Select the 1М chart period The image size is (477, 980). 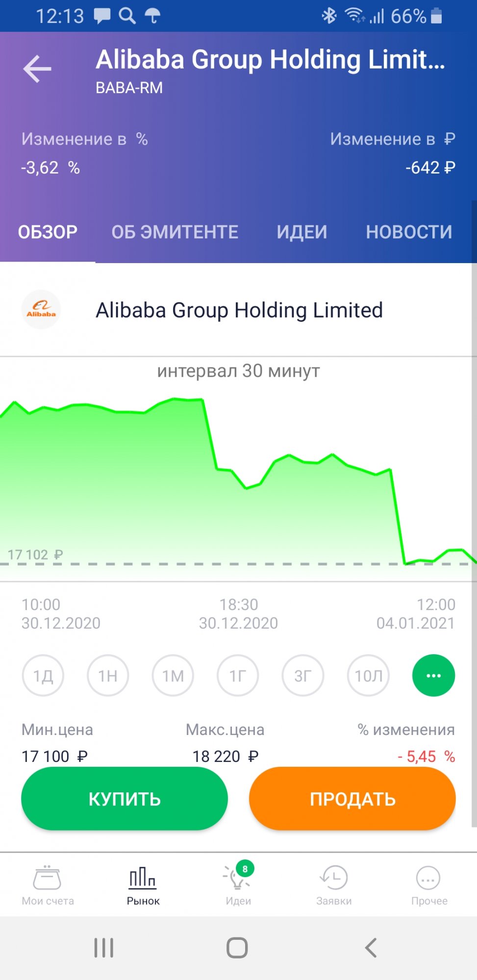(173, 676)
